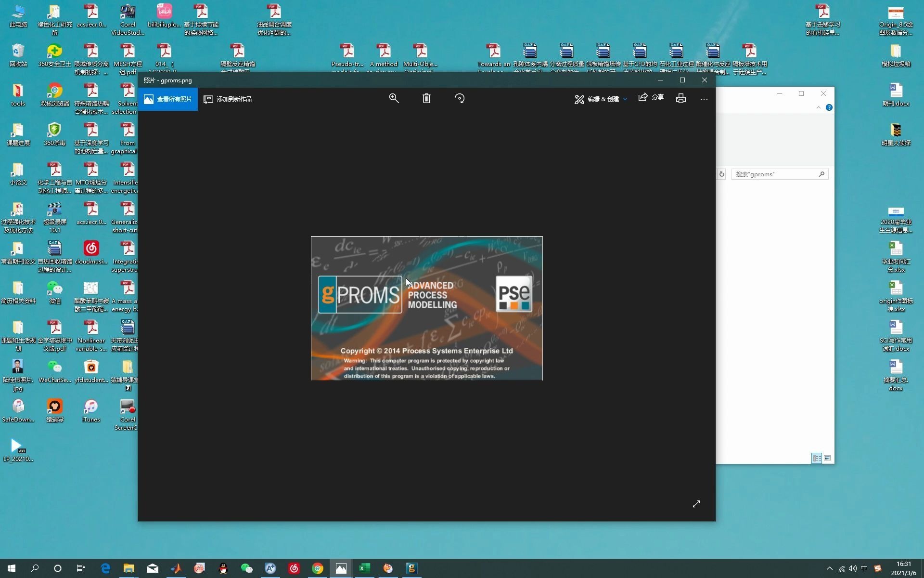Click the gPROMS search input field

pyautogui.click(x=775, y=174)
